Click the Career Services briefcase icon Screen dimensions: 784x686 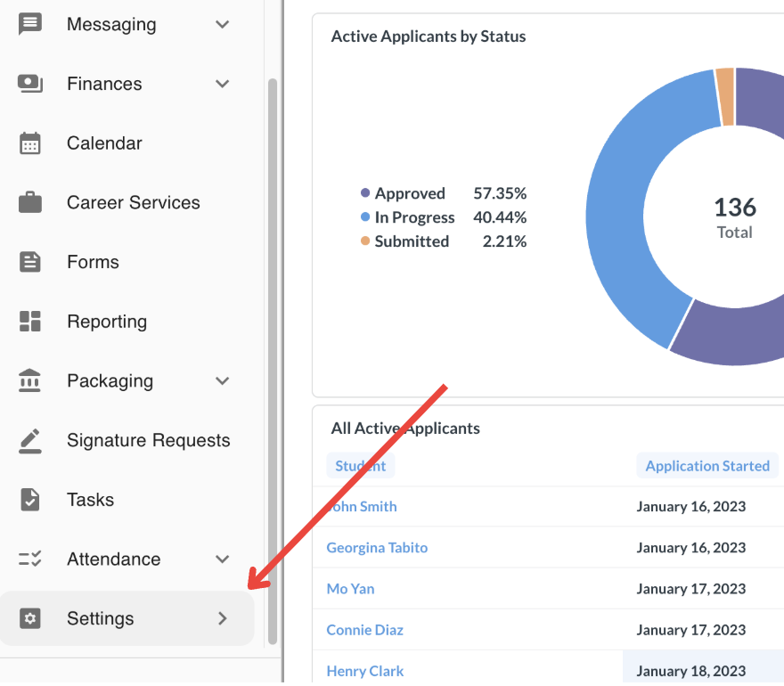[x=30, y=202]
